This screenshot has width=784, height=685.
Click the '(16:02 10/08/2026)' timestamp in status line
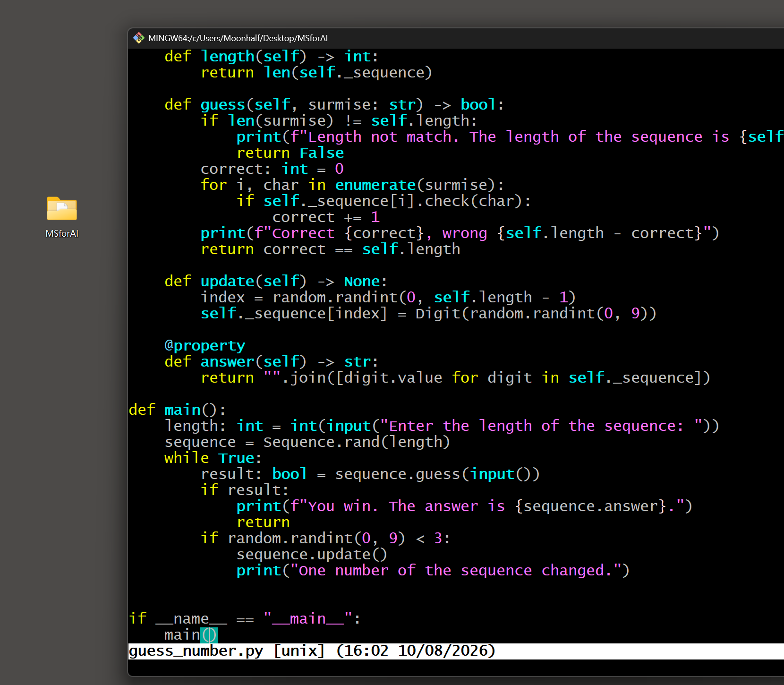tap(416, 651)
